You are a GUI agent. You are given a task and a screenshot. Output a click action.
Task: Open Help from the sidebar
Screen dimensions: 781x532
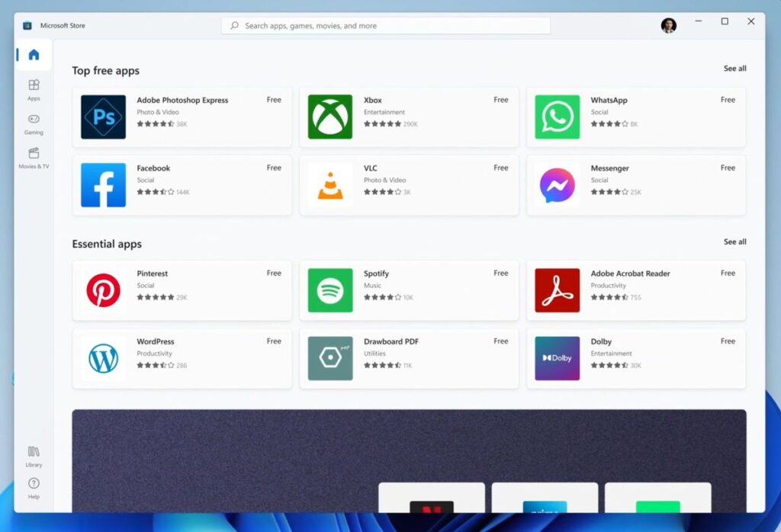(33, 488)
